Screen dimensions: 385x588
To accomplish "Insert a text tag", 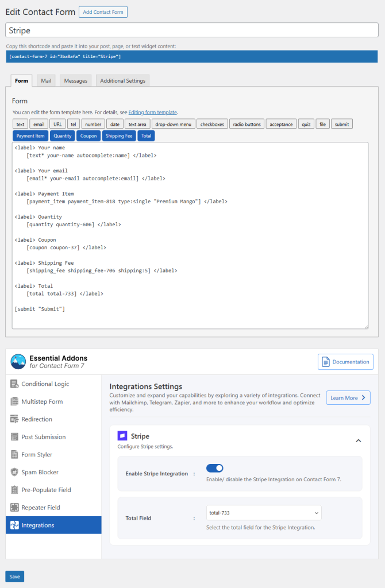I will [x=20, y=124].
